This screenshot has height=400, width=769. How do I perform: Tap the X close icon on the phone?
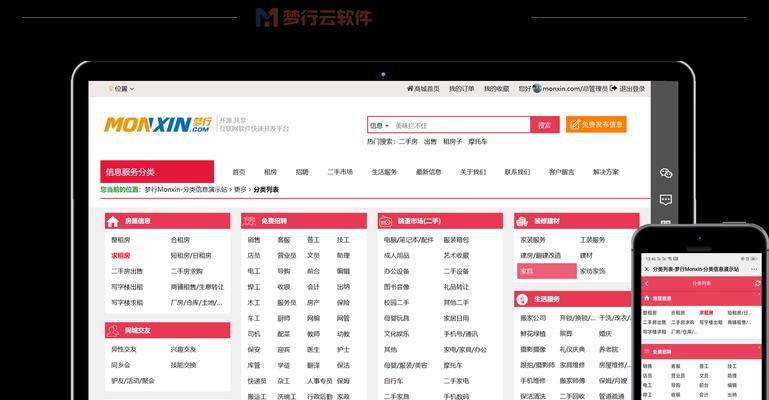tap(646, 269)
